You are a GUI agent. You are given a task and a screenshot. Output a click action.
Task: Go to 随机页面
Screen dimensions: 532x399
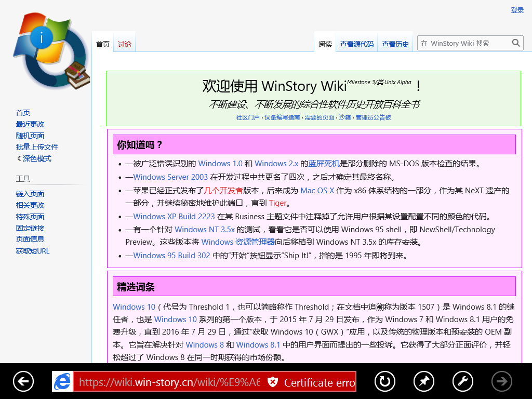30,136
